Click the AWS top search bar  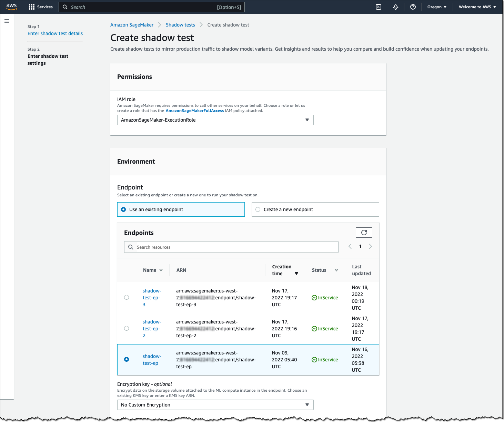(152, 7)
